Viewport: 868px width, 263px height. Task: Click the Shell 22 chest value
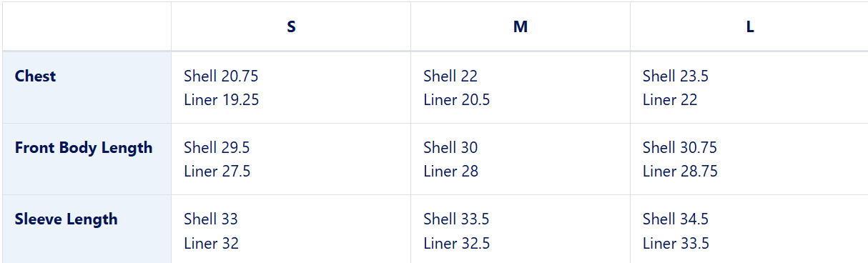(x=450, y=76)
